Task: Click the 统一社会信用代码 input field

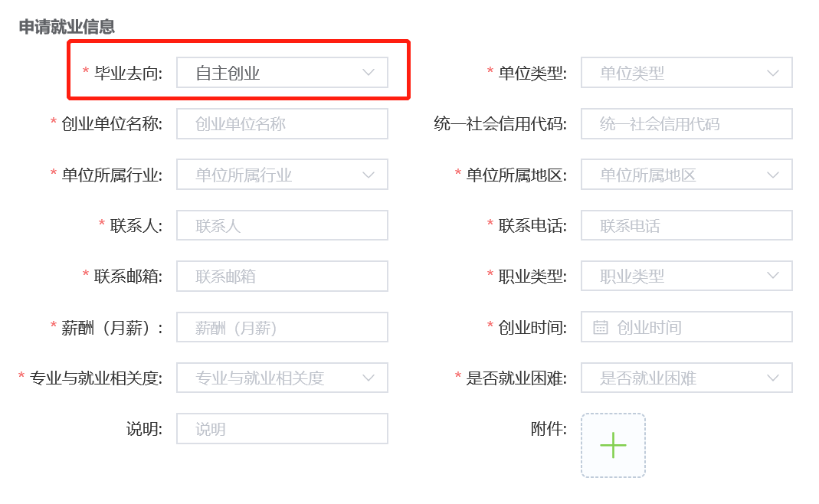Action: pos(686,124)
